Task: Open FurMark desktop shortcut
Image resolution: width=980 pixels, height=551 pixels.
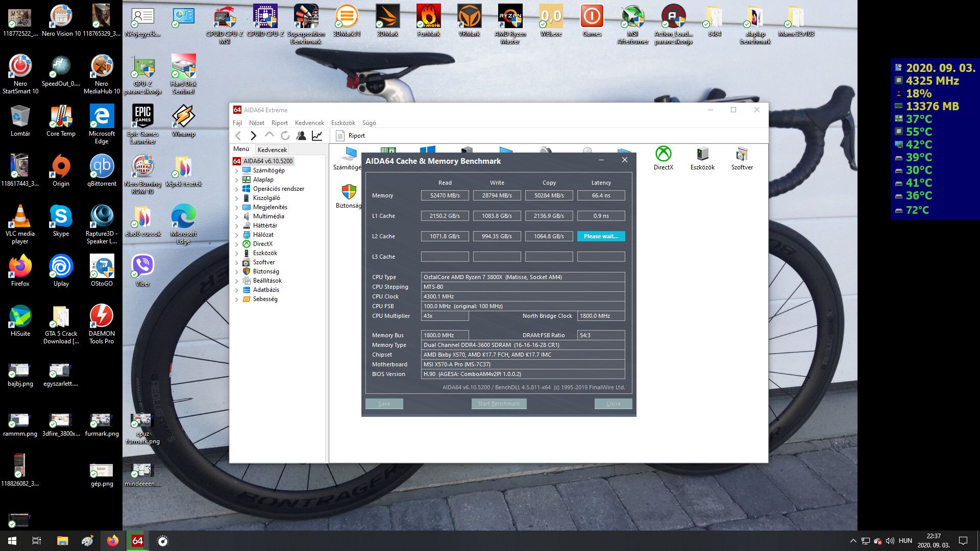Action: (428, 21)
